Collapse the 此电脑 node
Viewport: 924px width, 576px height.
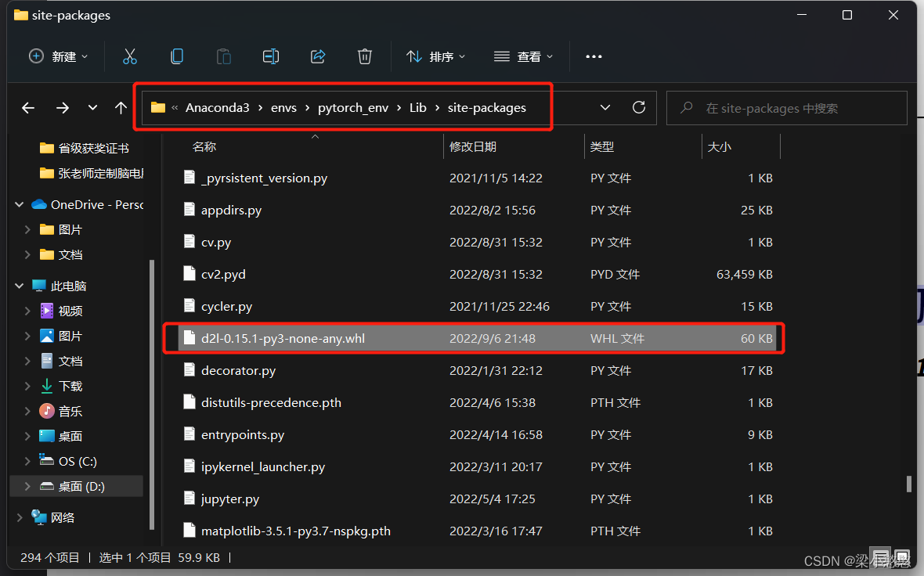tap(20, 286)
